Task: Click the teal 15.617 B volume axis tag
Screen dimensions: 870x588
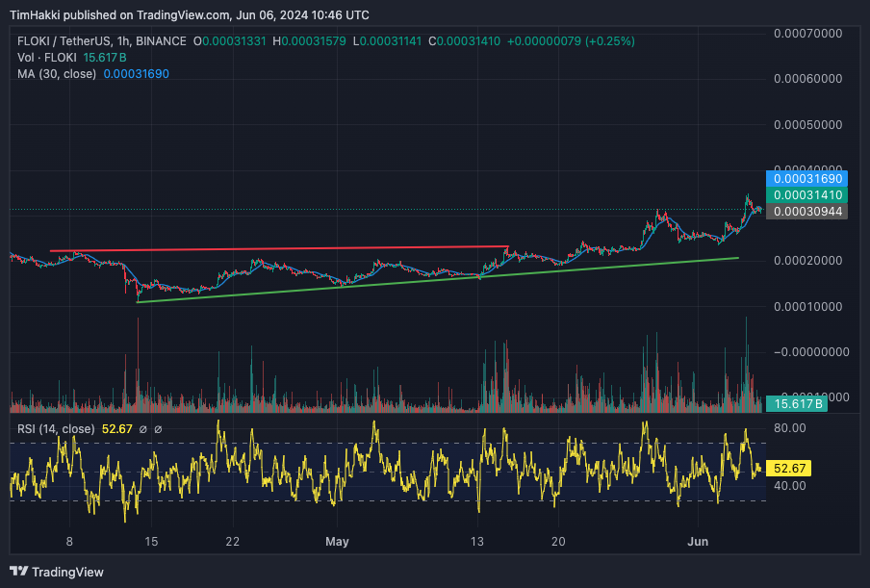Action: point(797,404)
